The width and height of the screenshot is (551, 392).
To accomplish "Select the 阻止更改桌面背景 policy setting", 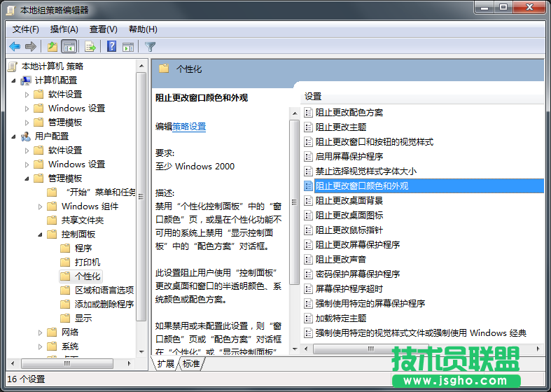I will [x=350, y=201].
